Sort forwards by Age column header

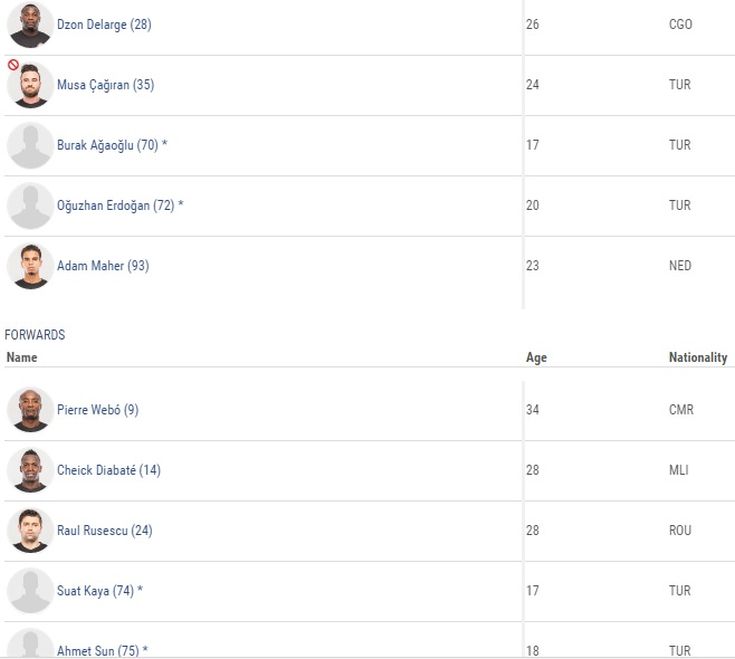(x=536, y=357)
